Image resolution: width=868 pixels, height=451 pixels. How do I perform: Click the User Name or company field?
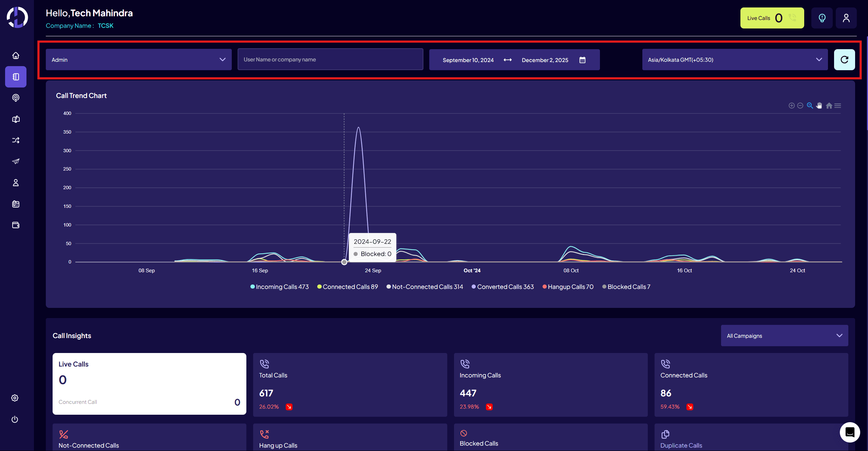(x=330, y=60)
